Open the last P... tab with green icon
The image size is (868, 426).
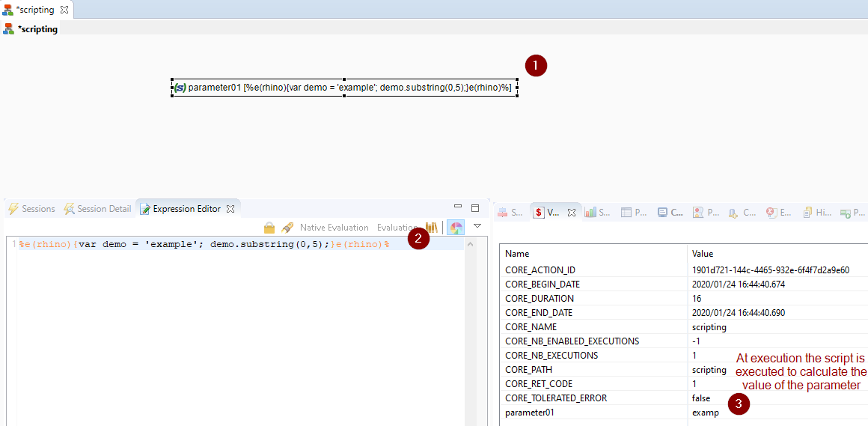pos(852,212)
